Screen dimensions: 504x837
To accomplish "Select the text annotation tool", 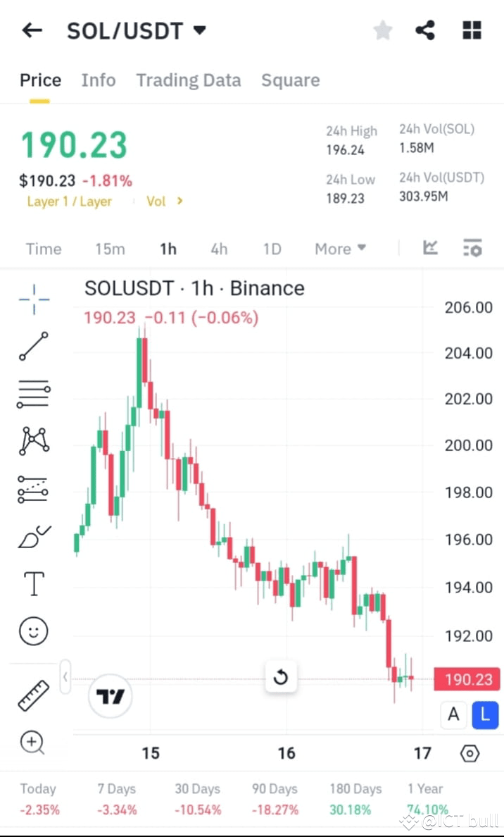I will [32, 583].
